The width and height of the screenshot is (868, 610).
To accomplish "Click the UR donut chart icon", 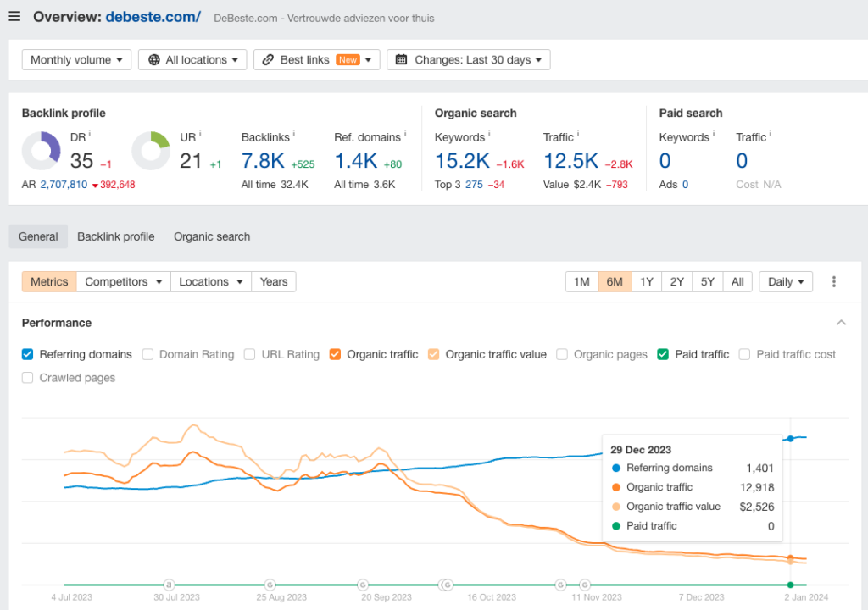I will (151, 152).
